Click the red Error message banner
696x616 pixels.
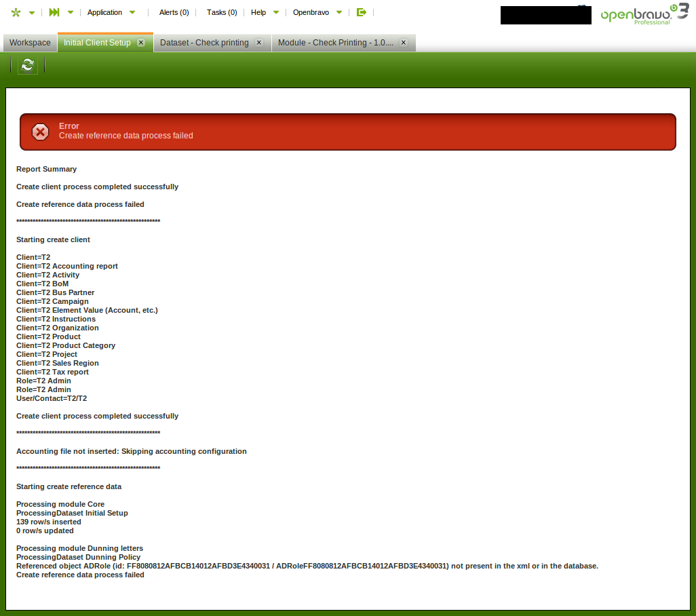pos(348,132)
